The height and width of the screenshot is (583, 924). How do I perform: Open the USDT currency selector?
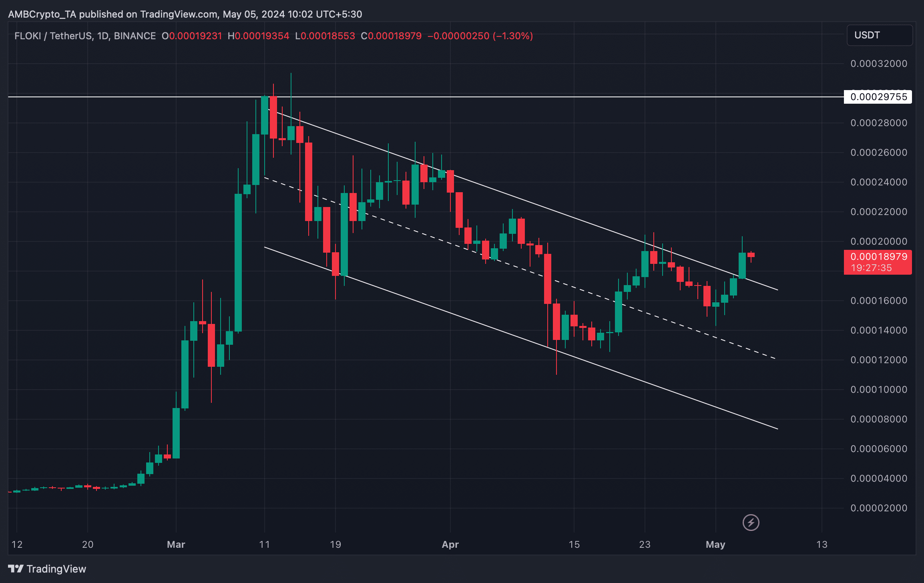[880, 35]
